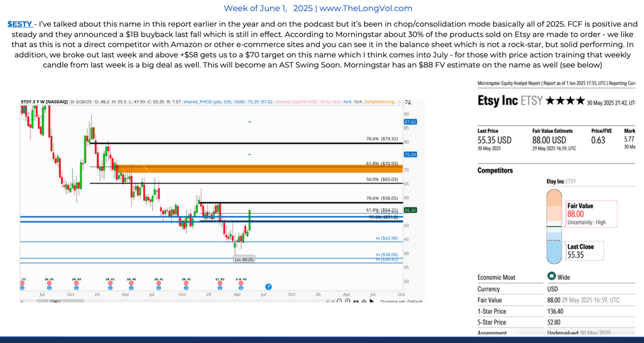The image size is (644, 343).
Task: Click the horizontal pan arrows icon
Action: tap(356, 301)
